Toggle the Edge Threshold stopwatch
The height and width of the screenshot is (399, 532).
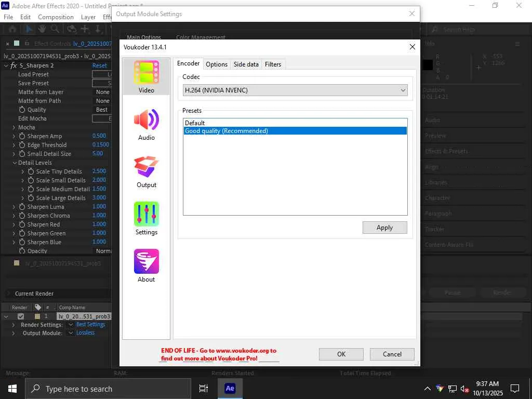pos(22,145)
